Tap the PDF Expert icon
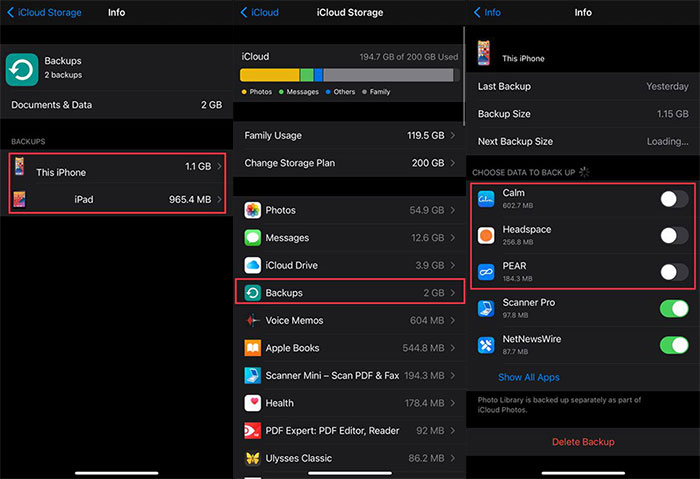 pyautogui.click(x=253, y=431)
